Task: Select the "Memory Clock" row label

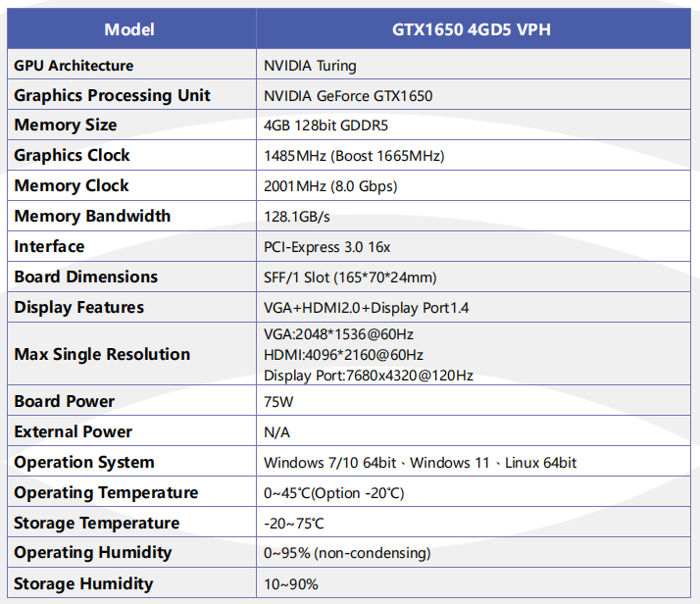Action: point(72,186)
